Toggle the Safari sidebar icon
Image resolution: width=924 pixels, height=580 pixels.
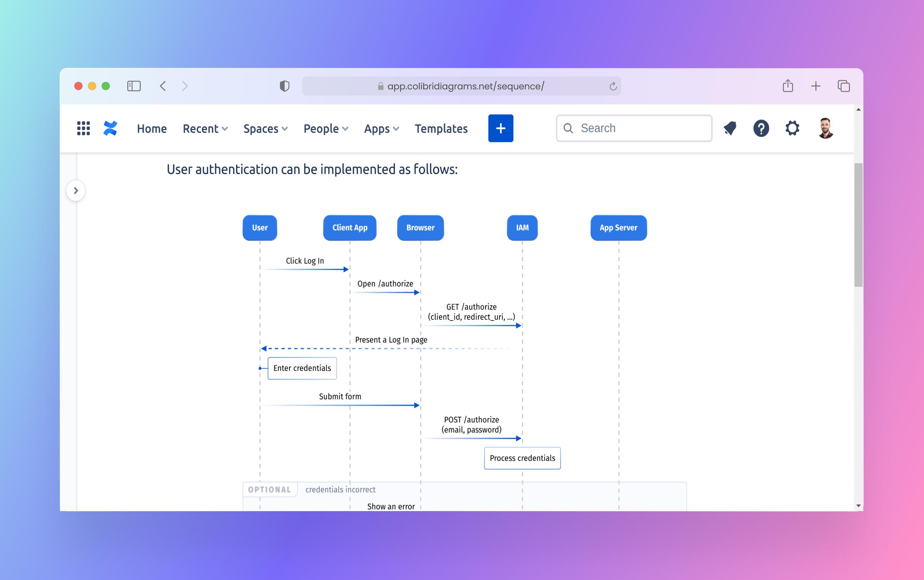134,86
